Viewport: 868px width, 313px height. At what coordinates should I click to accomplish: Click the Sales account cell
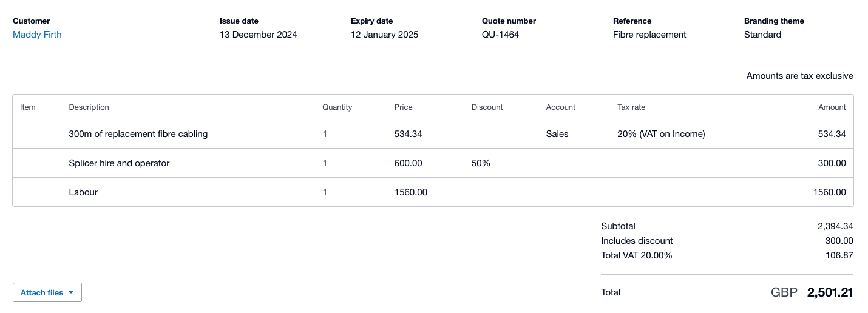click(557, 134)
